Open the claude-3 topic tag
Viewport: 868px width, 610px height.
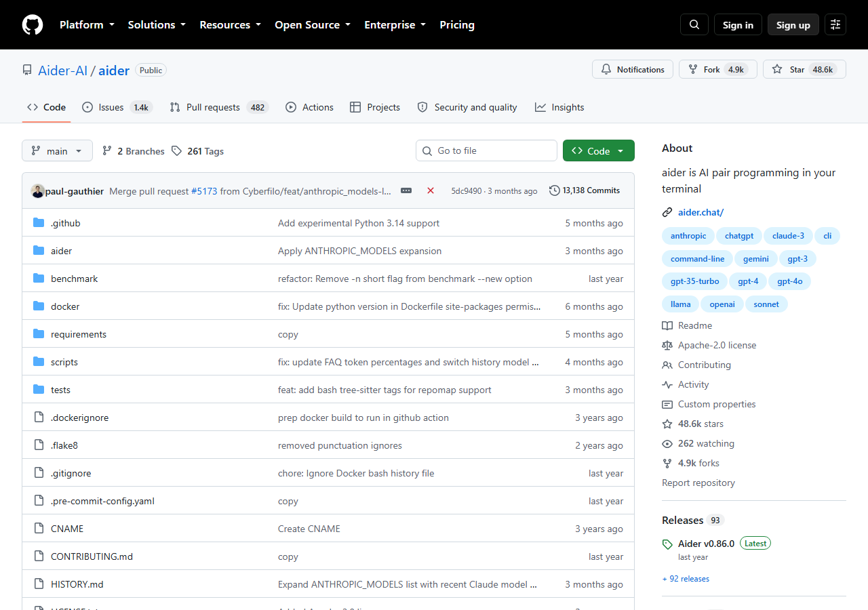pyautogui.click(x=787, y=236)
